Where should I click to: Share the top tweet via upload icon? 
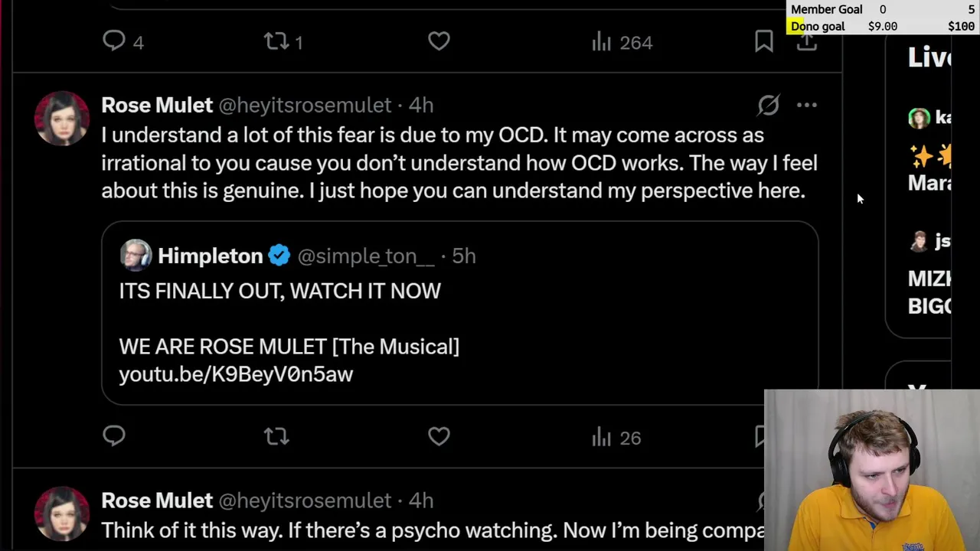(x=807, y=41)
